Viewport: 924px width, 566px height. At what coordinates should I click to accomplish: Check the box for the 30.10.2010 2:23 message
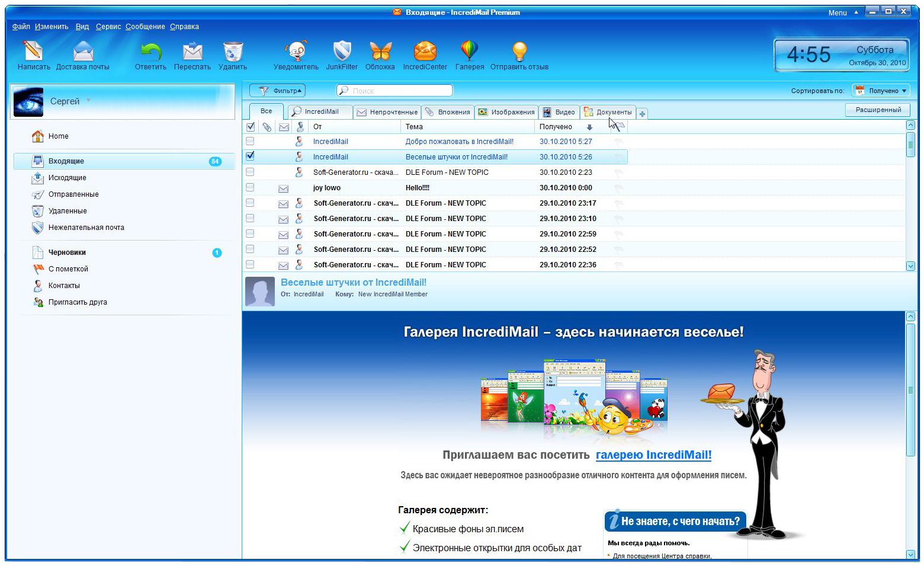coord(250,172)
